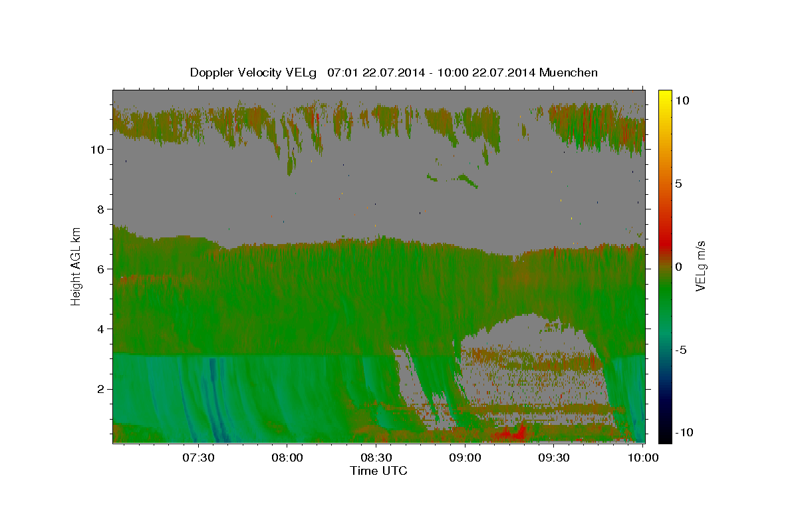Click height axis label '4'
This screenshot has height=532, width=798.
[100, 329]
